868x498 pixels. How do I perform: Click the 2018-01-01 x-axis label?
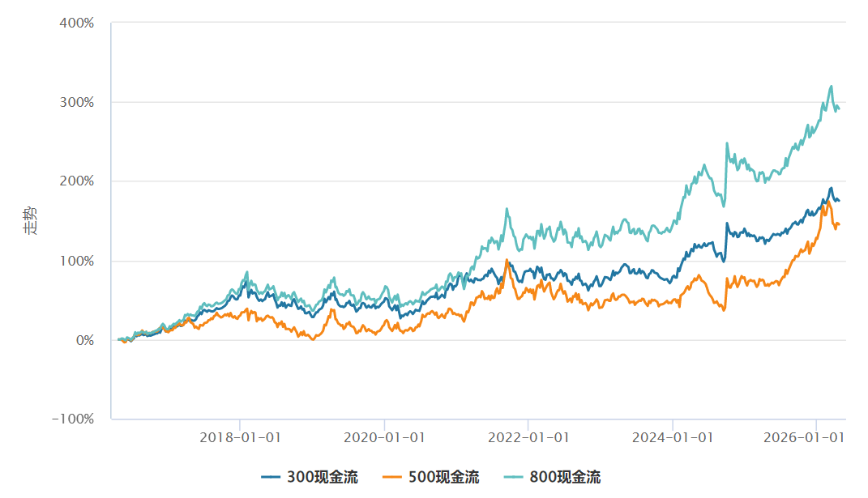tap(240, 437)
